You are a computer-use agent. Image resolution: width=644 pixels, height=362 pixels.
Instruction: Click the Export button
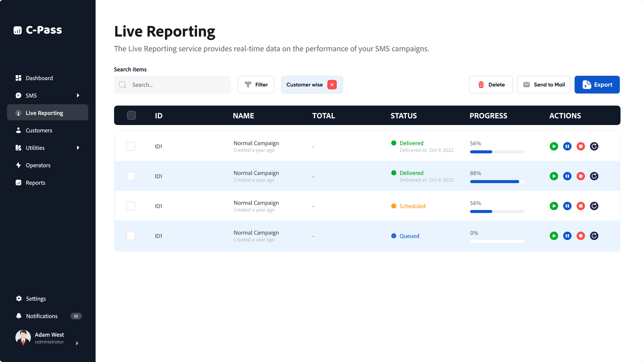[597, 85]
